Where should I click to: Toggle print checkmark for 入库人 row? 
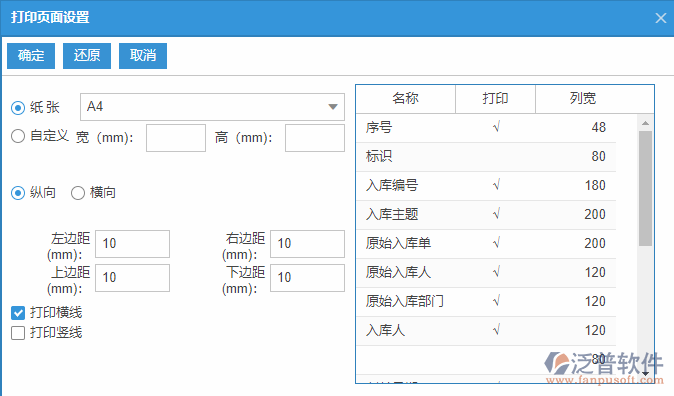click(496, 331)
